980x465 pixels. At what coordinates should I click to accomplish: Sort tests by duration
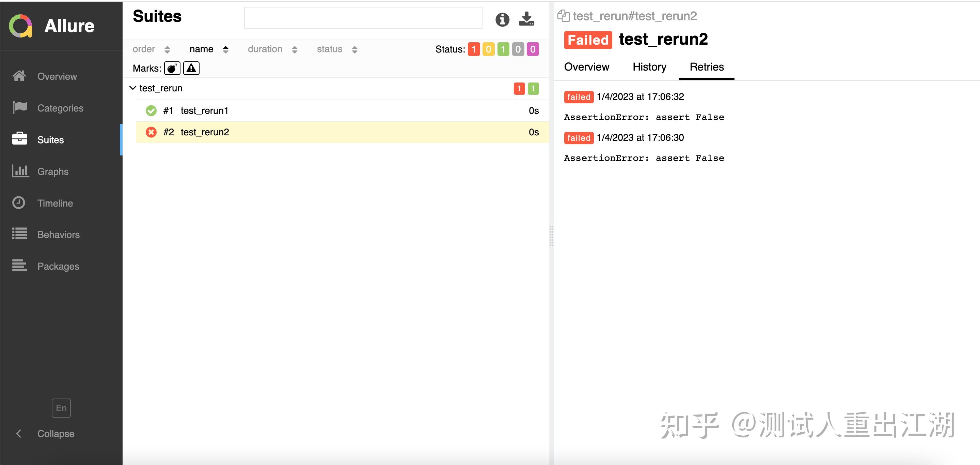click(x=265, y=49)
